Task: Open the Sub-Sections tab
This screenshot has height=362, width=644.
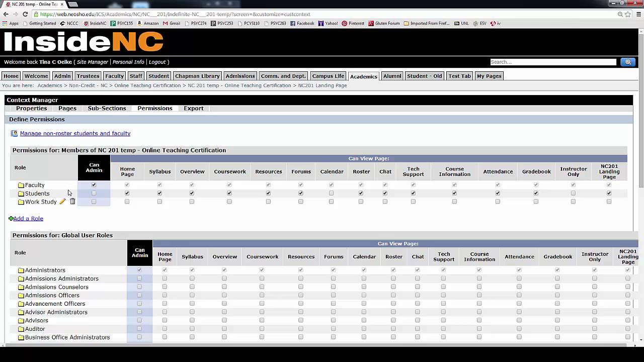Action: (107, 108)
